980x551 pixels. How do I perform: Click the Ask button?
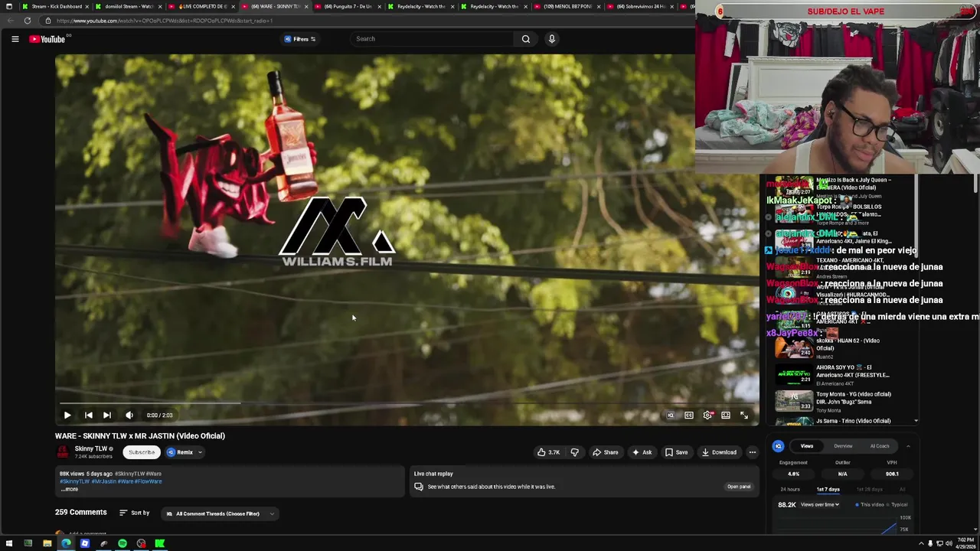[642, 452]
